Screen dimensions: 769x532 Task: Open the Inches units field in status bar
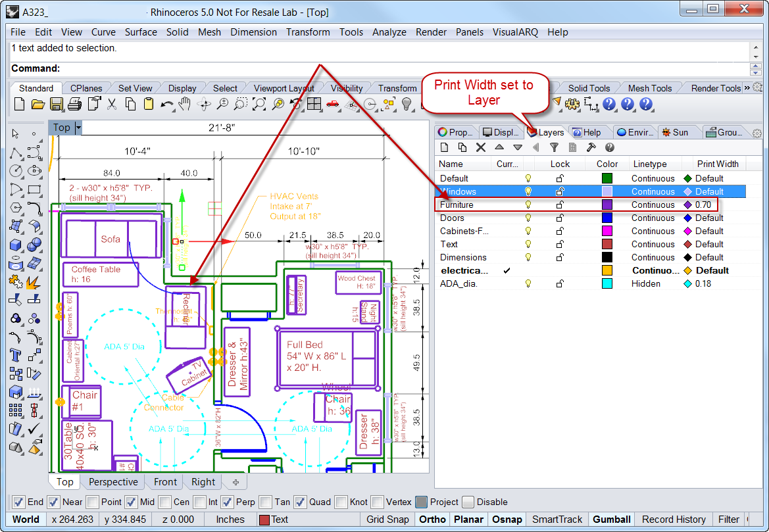pos(230,520)
